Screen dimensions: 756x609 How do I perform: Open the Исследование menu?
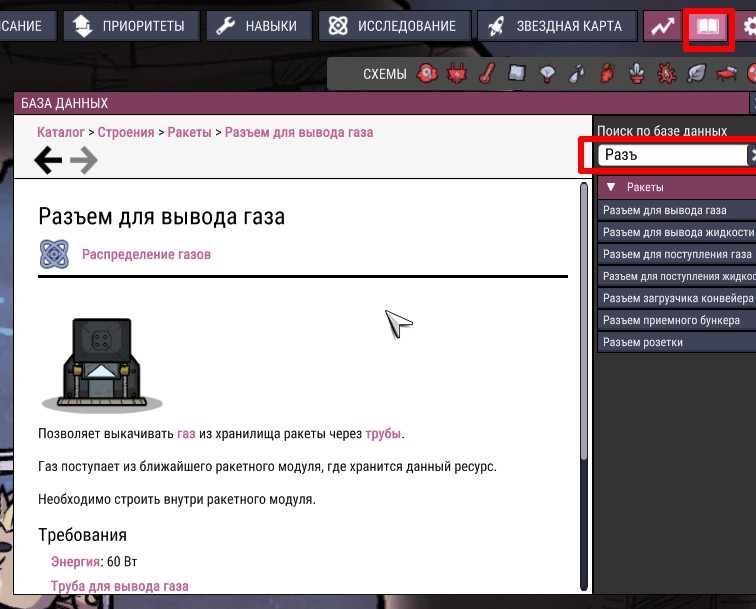[395, 26]
